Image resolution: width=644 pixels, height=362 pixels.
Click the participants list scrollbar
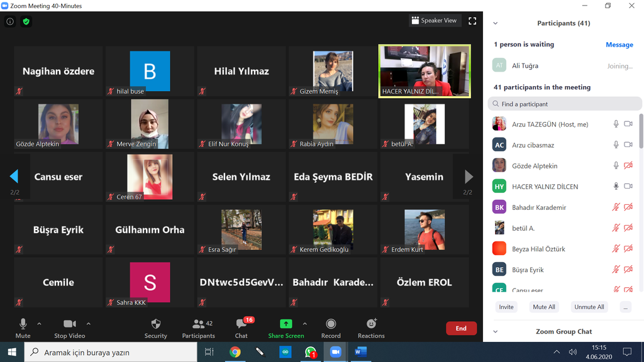(x=641, y=132)
